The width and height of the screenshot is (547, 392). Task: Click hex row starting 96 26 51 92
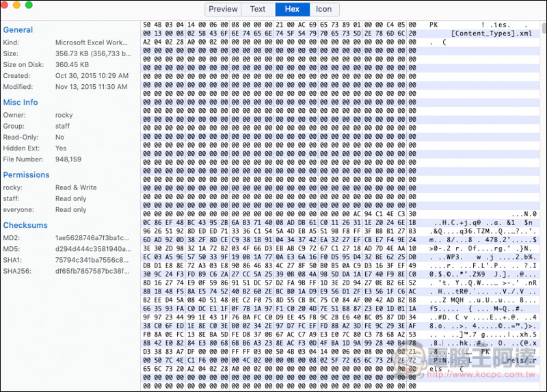[x=280, y=231]
